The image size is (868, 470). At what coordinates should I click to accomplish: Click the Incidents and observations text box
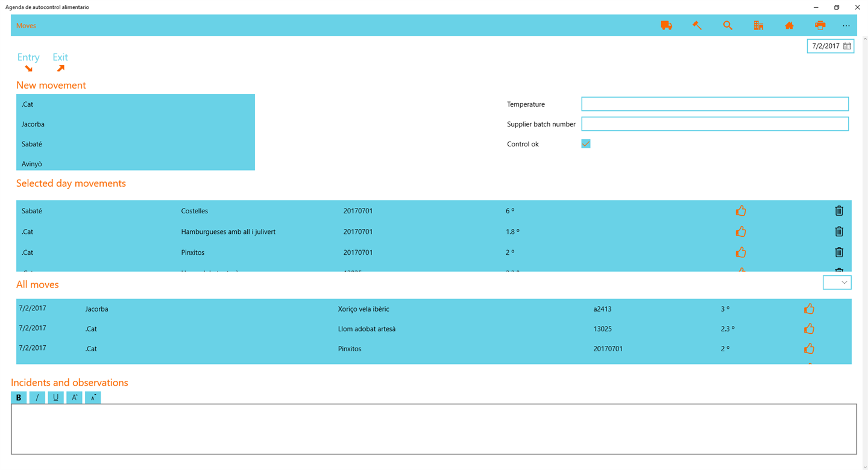click(434, 429)
